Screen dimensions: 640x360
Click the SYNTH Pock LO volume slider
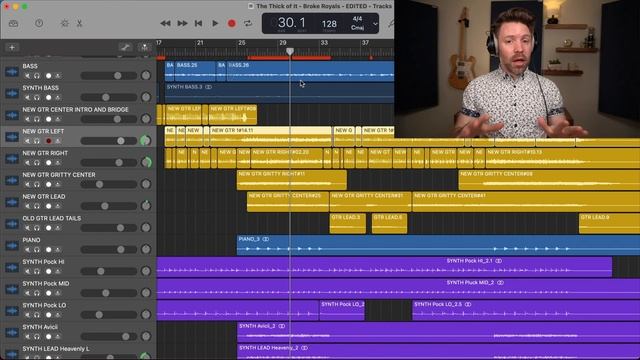click(x=109, y=315)
